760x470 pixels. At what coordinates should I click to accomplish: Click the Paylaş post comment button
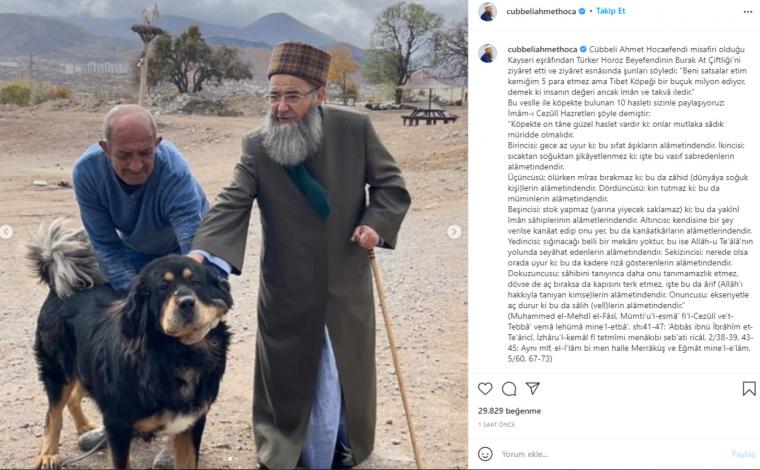[744, 454]
